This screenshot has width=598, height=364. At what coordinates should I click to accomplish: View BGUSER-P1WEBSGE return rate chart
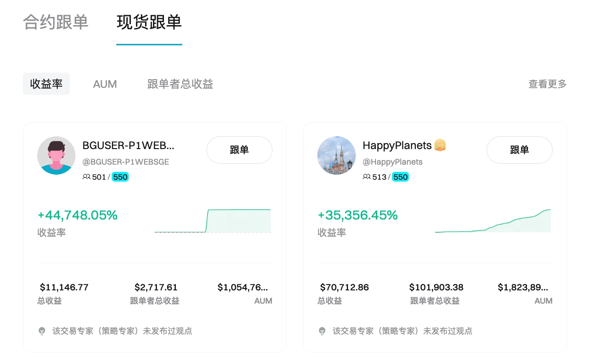pos(212,221)
